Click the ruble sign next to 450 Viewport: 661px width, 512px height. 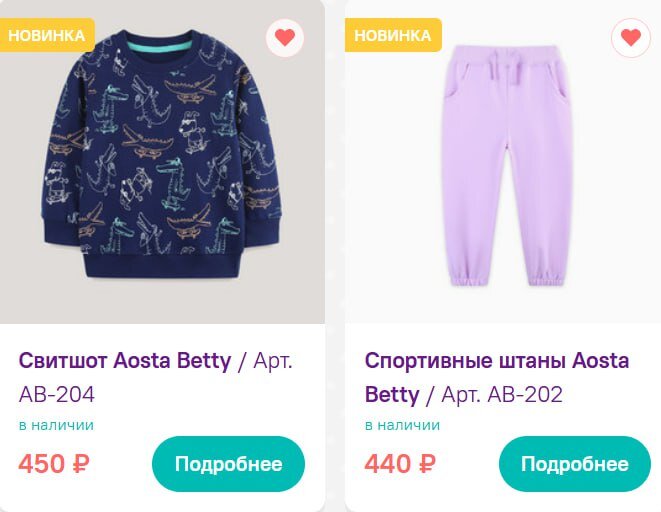click(x=82, y=464)
